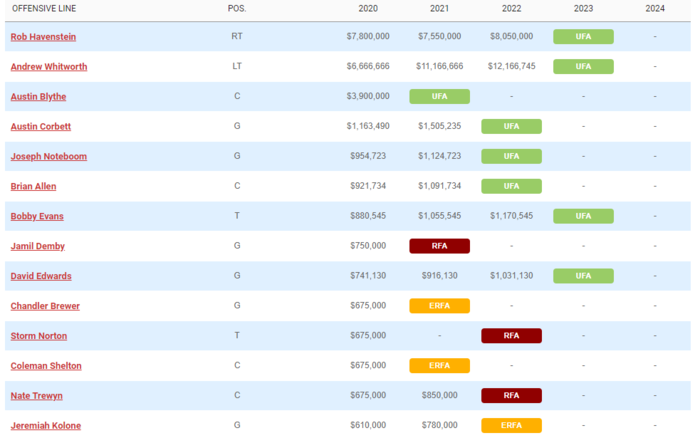
Task: Select the Storm Norton link
Action: [37, 336]
